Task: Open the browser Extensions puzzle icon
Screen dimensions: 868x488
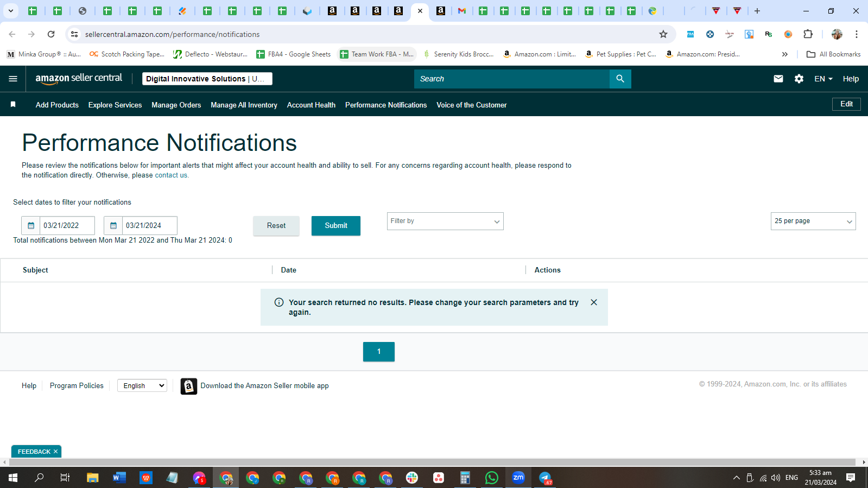Action: 808,34
